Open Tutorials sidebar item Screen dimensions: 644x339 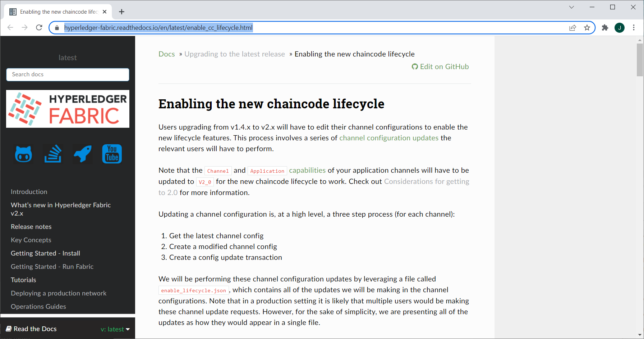[23, 280]
